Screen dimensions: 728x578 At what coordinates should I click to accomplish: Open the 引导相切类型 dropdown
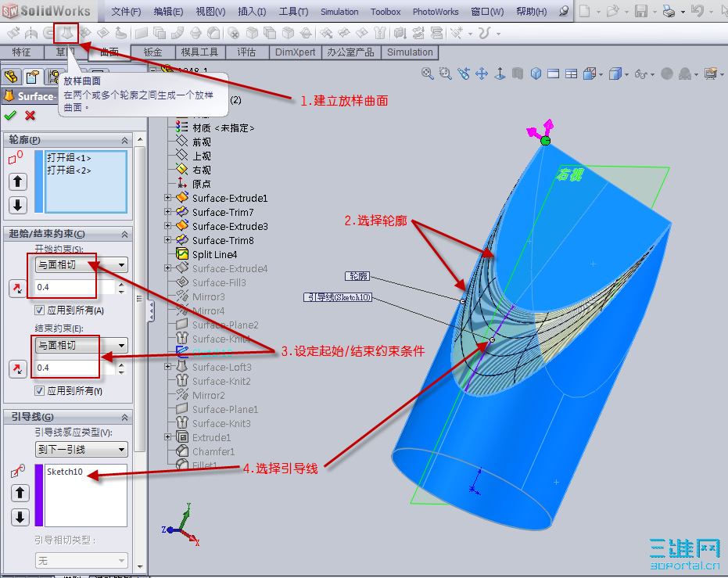tap(81, 560)
